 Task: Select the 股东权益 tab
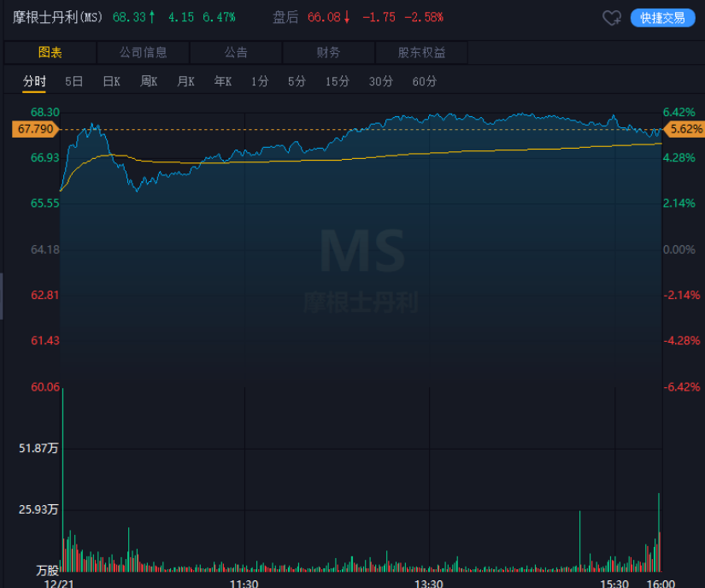point(421,53)
